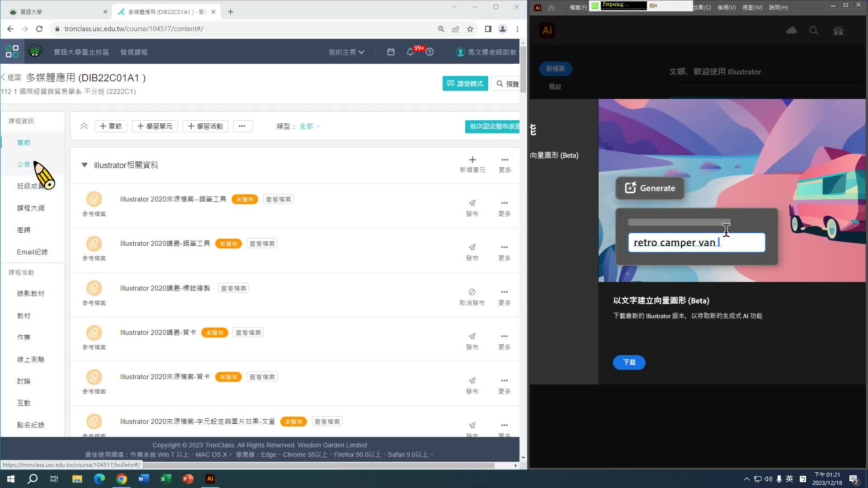Screen dimensions: 868x488
Task: Open PowerPoint from the taskbar
Action: pyautogui.click(x=188, y=479)
